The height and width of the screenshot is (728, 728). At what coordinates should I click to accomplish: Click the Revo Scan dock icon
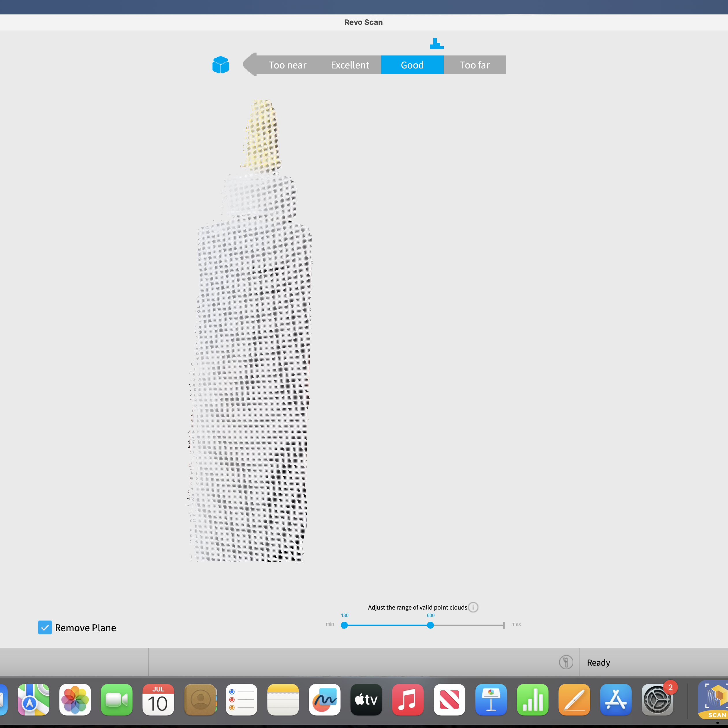tap(713, 699)
